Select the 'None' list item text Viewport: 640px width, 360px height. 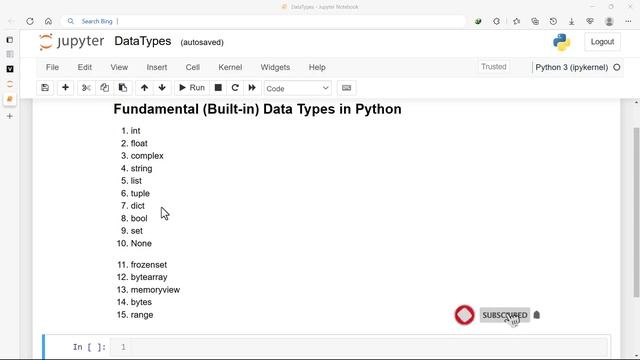141,243
